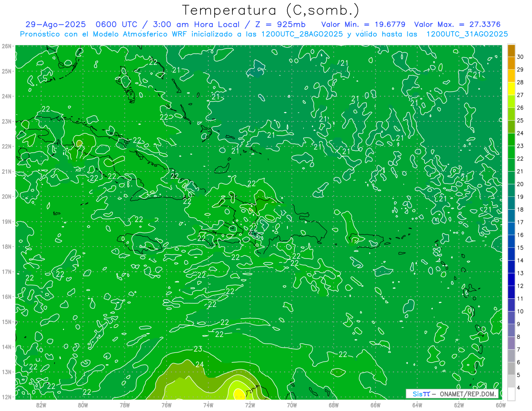Click the "28" value on the color bar legend

click(x=520, y=82)
